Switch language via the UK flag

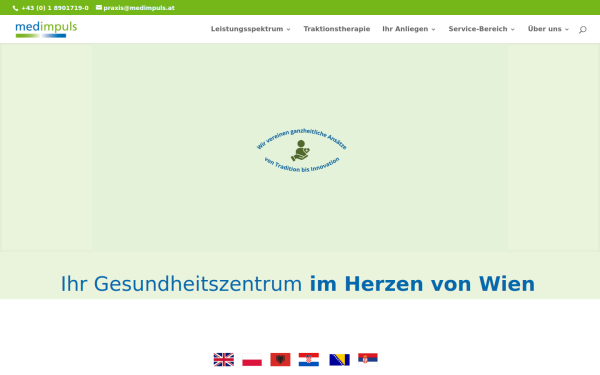click(223, 359)
